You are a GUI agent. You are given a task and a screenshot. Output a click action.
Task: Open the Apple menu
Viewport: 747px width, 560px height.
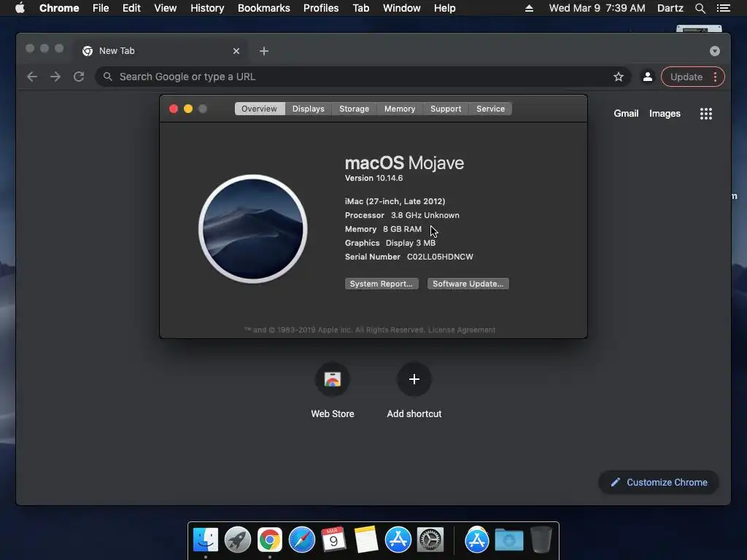click(x=20, y=8)
